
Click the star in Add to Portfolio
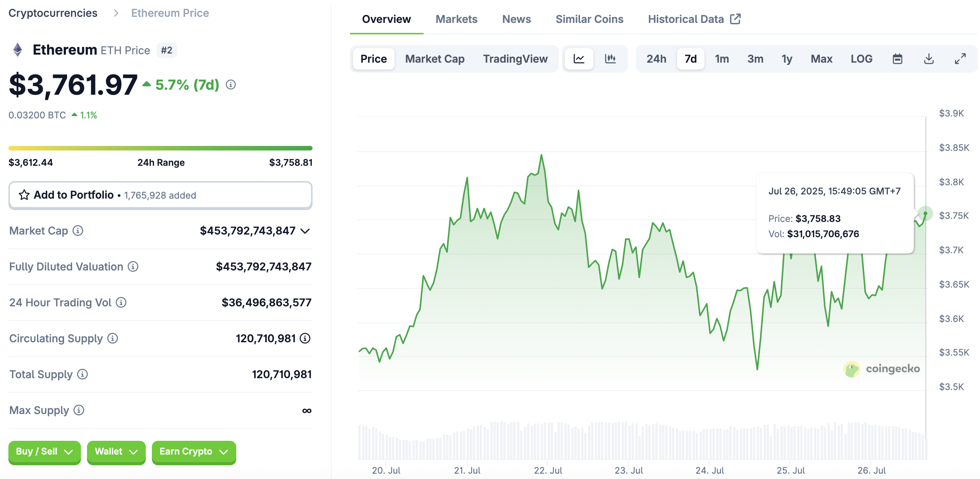(24, 195)
